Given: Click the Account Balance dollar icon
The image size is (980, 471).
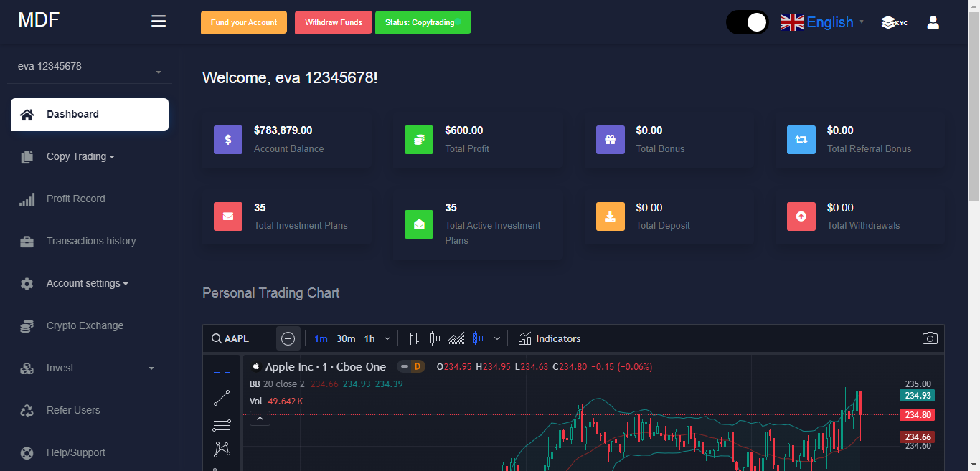Looking at the screenshot, I should pyautogui.click(x=228, y=140).
